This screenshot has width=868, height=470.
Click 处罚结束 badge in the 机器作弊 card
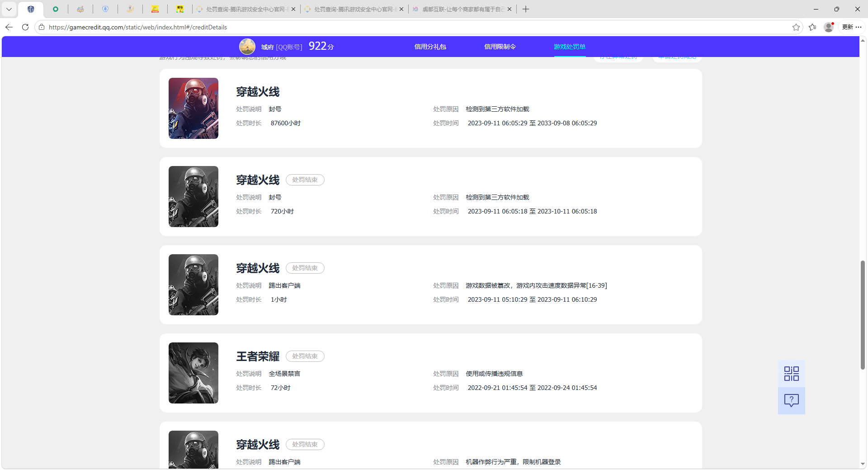point(305,444)
